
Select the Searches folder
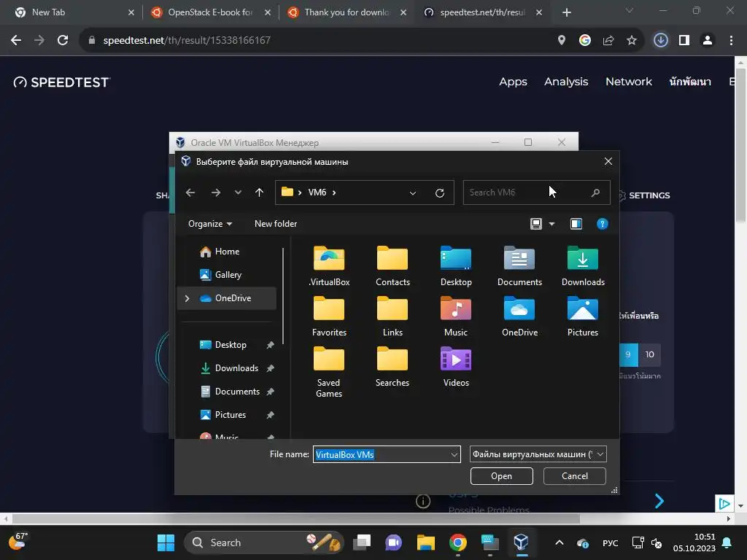point(392,367)
